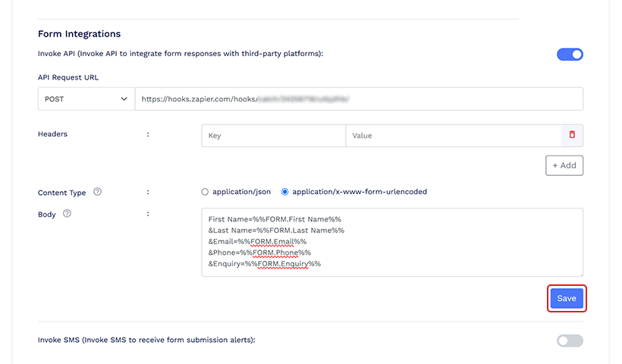This screenshot has height=364, width=622.
Task: Enable the Invoke SMS toggle
Action: (570, 340)
